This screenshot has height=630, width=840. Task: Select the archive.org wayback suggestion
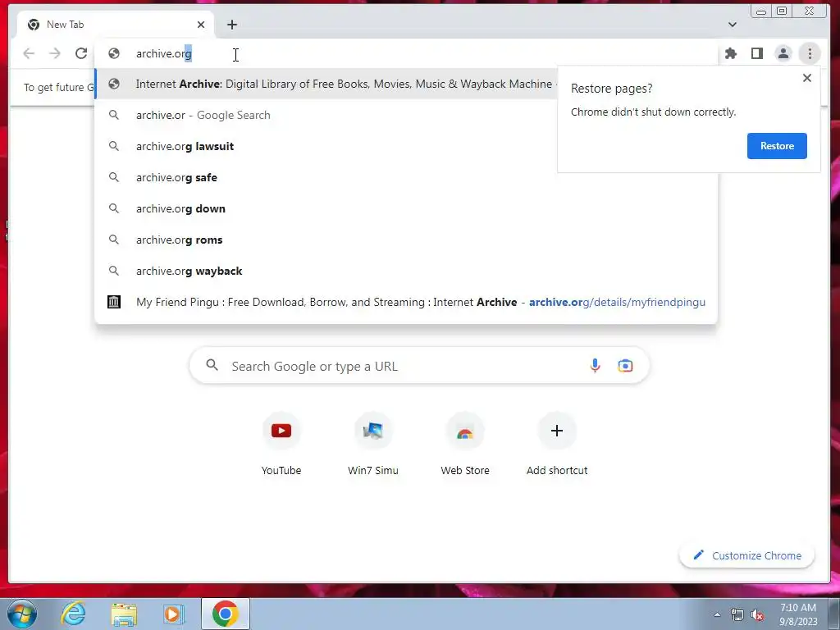click(x=405, y=271)
